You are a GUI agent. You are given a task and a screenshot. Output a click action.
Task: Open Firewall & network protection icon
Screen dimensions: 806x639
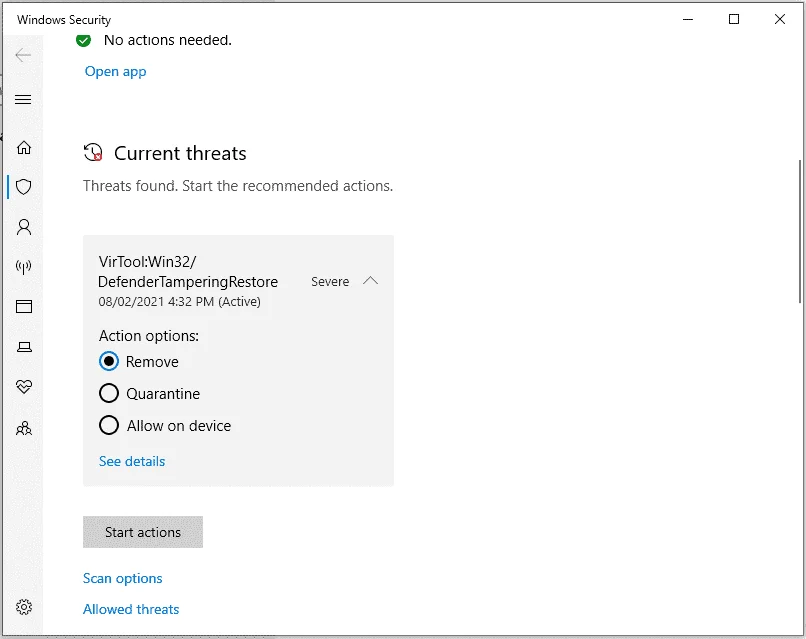[24, 267]
